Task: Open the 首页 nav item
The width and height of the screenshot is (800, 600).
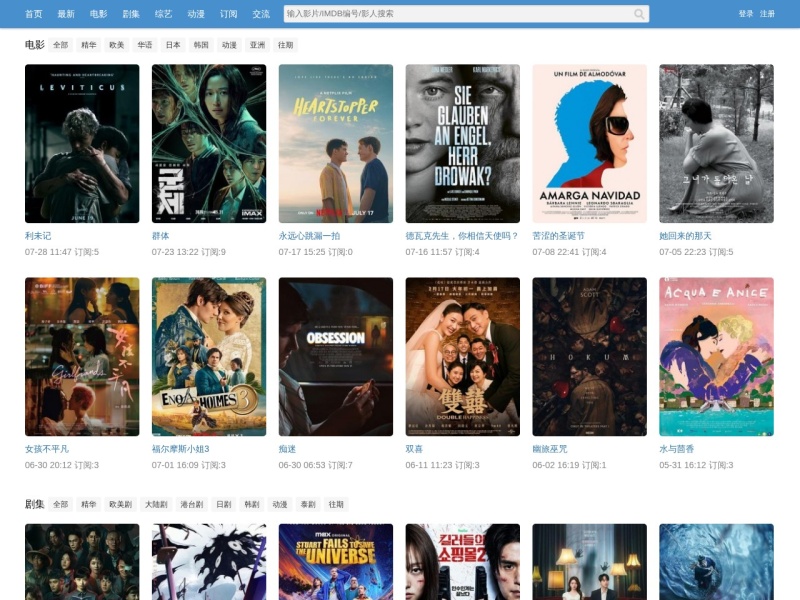Action: tap(34, 14)
